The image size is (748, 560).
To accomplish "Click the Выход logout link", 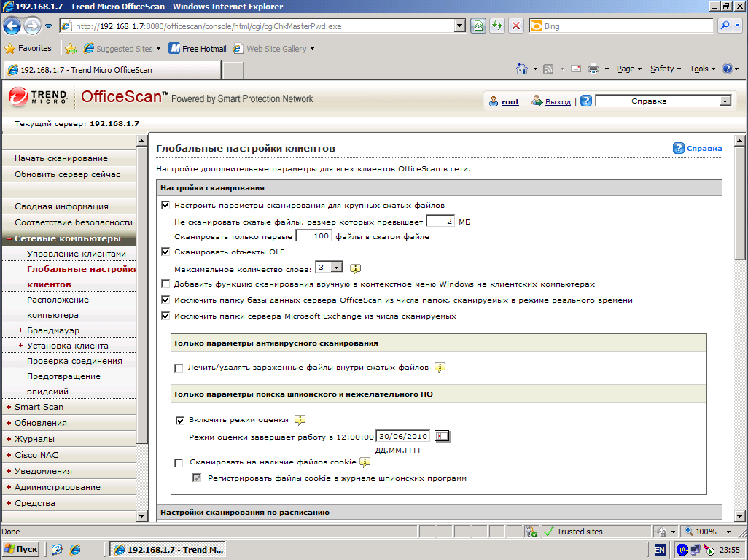I will (558, 101).
